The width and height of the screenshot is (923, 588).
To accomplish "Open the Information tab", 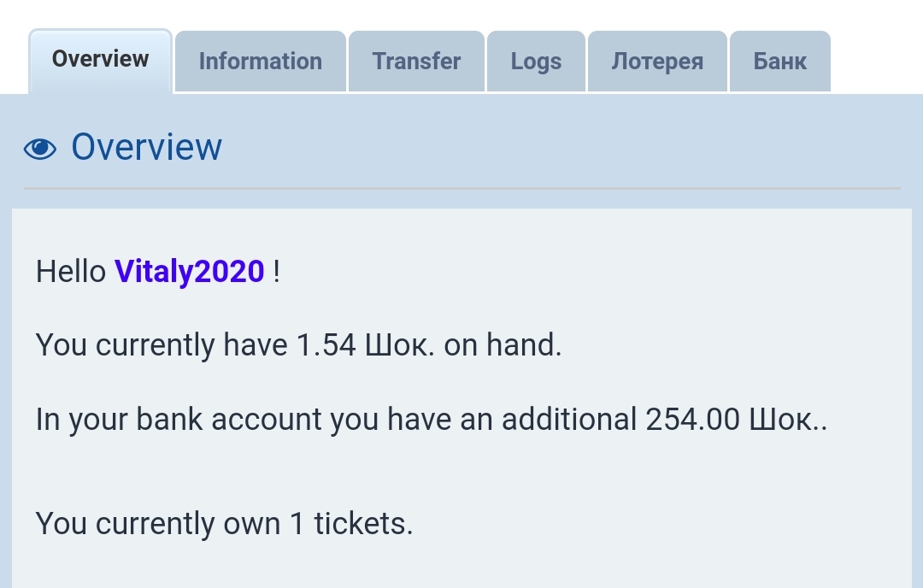I will (260, 62).
